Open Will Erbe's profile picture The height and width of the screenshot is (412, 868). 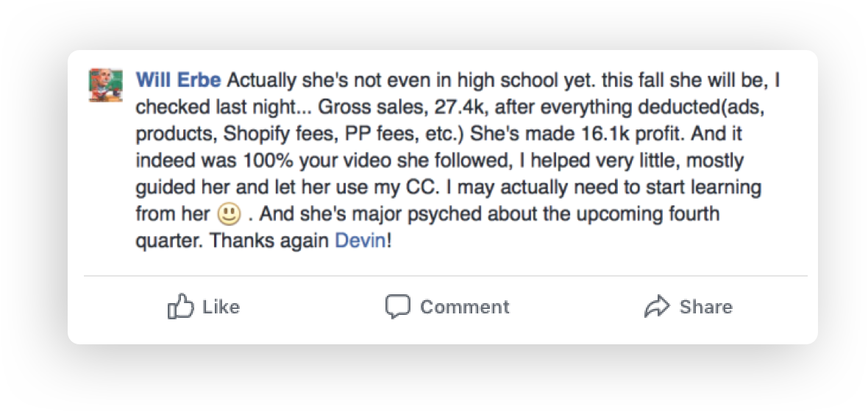[106, 85]
